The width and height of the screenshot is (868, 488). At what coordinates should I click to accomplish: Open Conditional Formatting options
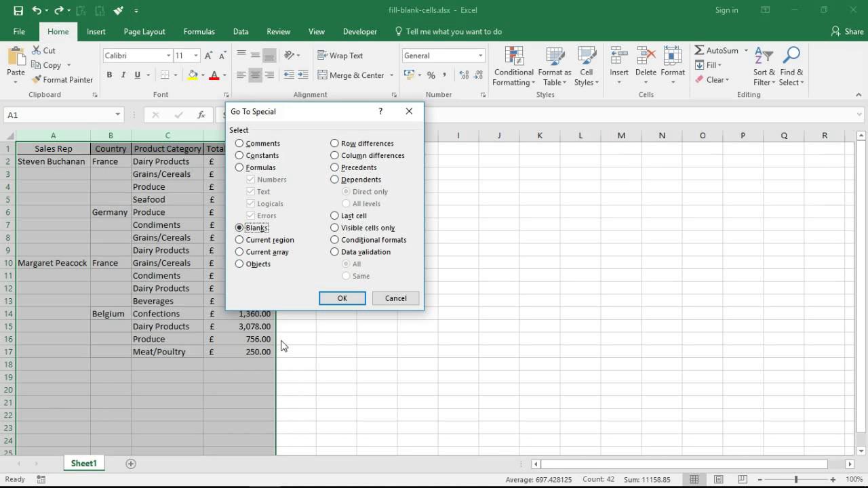(513, 65)
